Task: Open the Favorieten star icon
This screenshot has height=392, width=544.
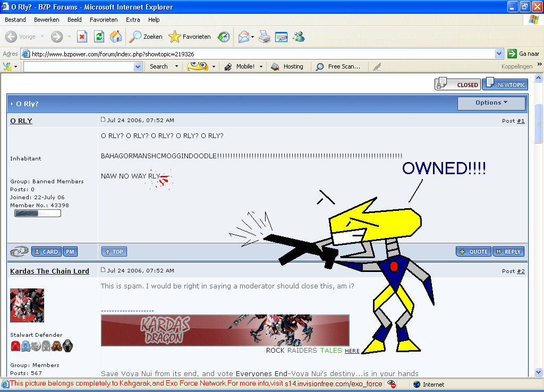Action: tap(175, 37)
